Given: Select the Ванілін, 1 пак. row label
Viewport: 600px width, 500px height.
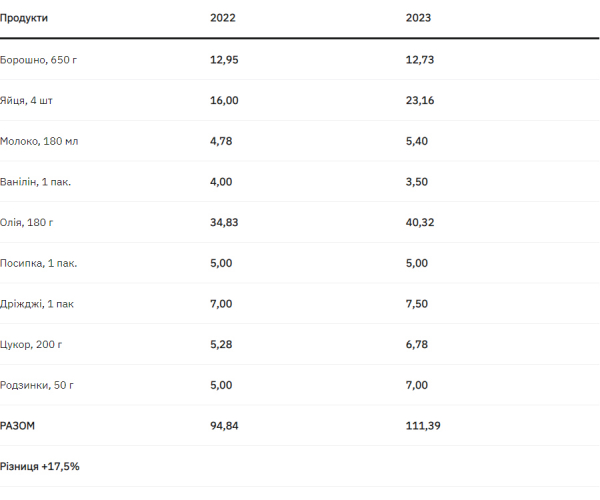Looking at the screenshot, I should tap(36, 182).
